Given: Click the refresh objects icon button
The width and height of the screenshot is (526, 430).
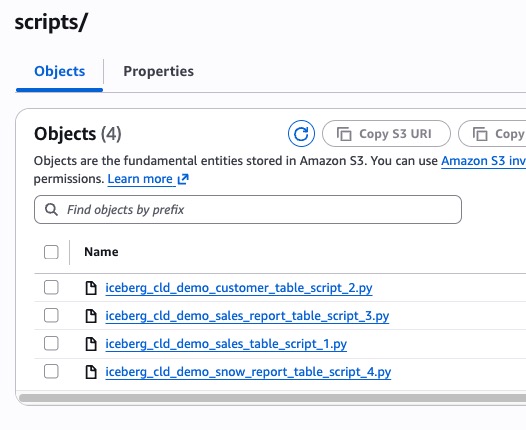Looking at the screenshot, I should (x=301, y=134).
